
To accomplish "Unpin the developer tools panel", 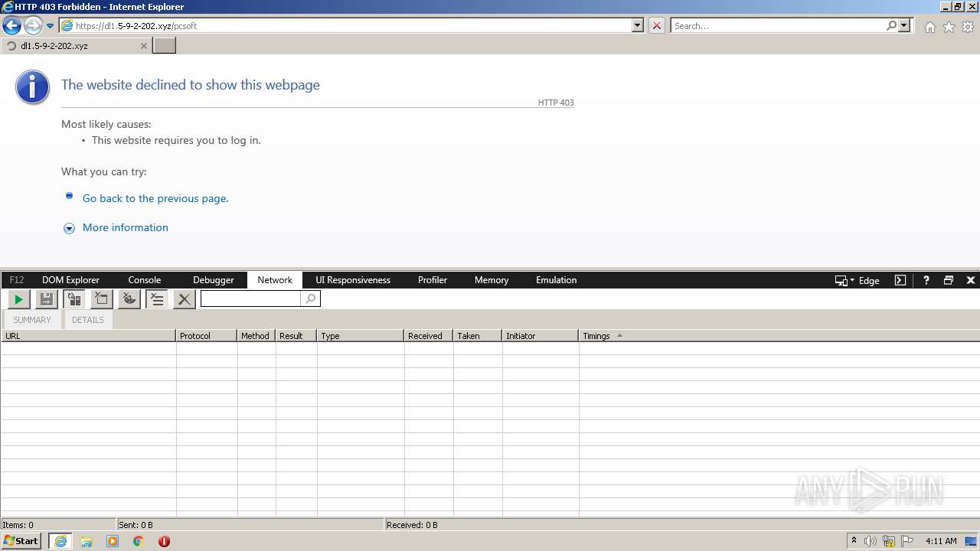I will [949, 280].
